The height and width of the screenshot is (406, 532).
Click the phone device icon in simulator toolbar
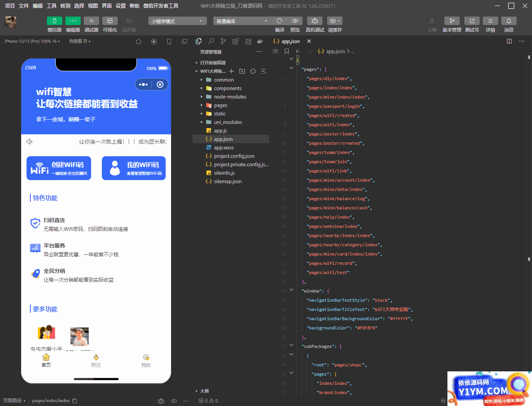tap(169, 42)
